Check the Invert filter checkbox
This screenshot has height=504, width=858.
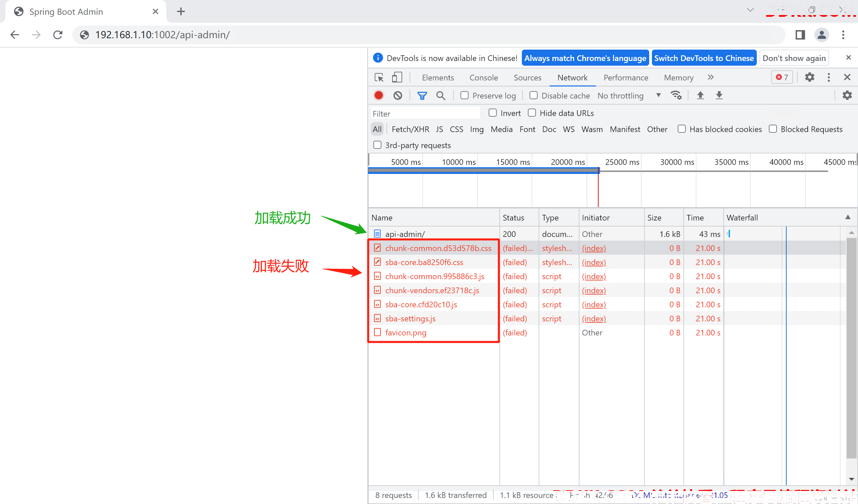pos(493,113)
